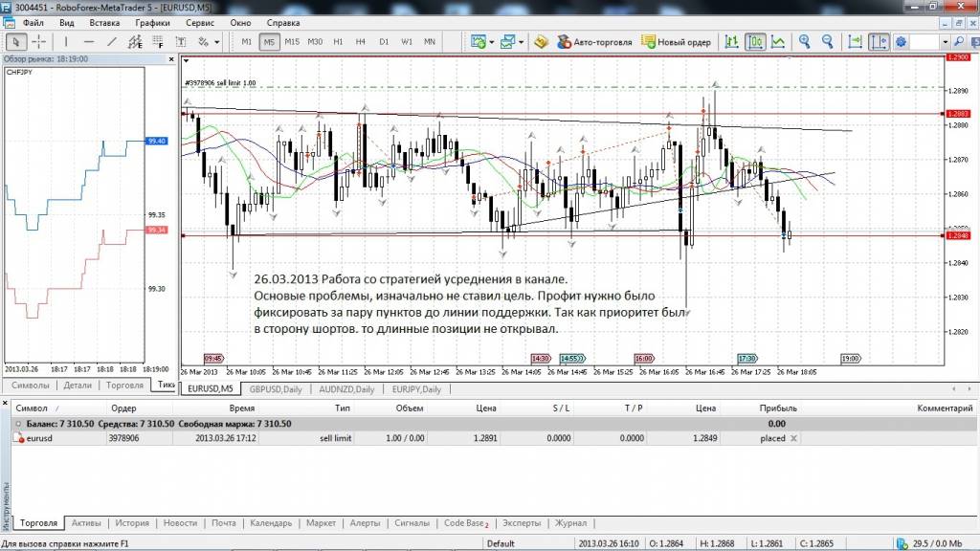The image size is (980, 551).
Task: Choose the Fibonacci retracement tool
Action: tap(156, 42)
